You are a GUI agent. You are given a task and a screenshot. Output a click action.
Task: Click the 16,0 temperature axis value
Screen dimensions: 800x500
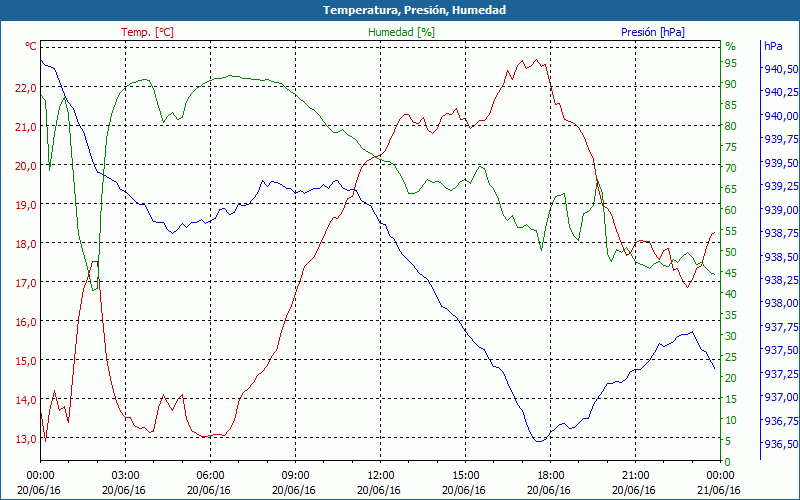[26, 322]
